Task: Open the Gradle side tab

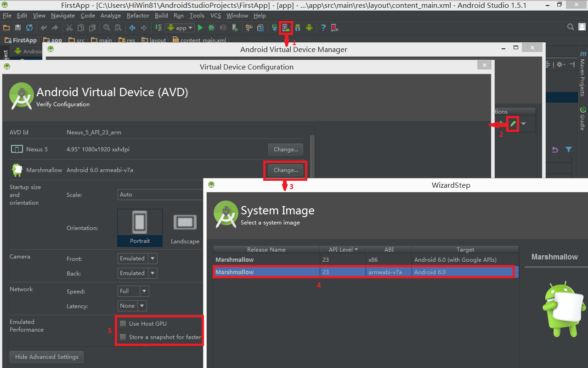Action: coord(582,118)
